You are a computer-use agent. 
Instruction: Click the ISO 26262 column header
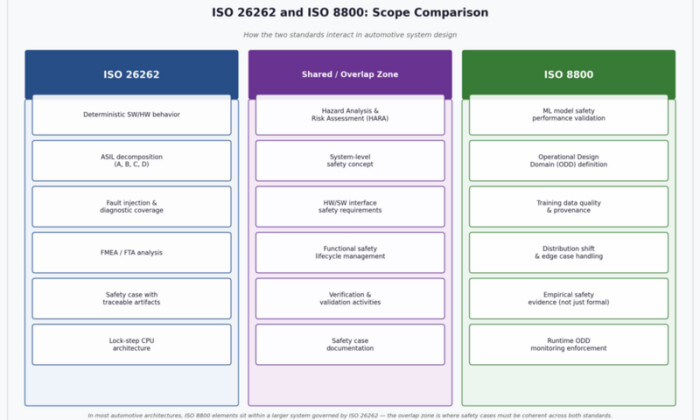click(x=131, y=74)
